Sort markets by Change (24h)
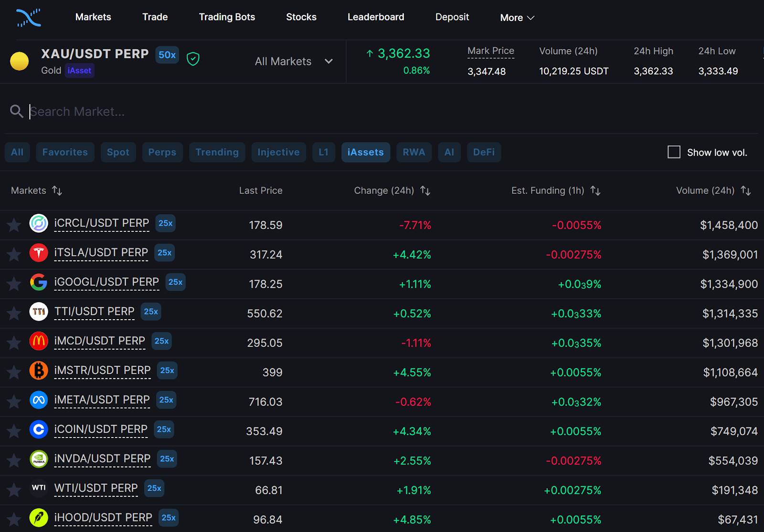Screen dimensions: 764x532 425,190
